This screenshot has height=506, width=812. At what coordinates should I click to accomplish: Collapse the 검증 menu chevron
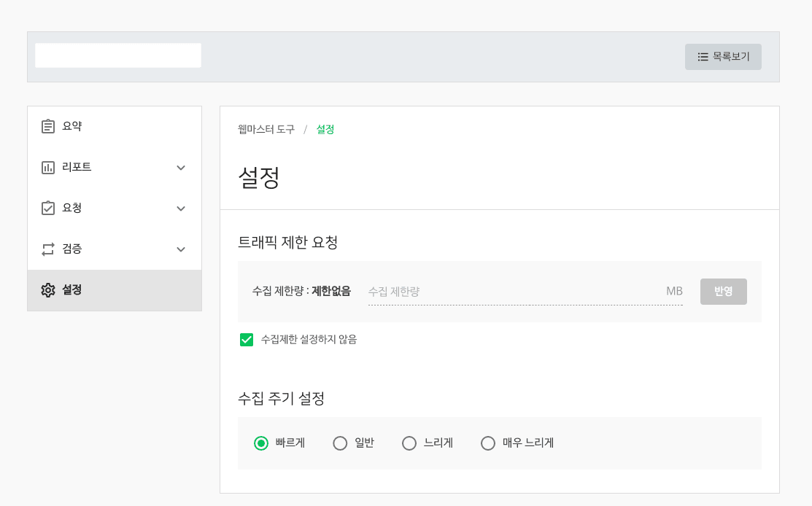point(180,249)
